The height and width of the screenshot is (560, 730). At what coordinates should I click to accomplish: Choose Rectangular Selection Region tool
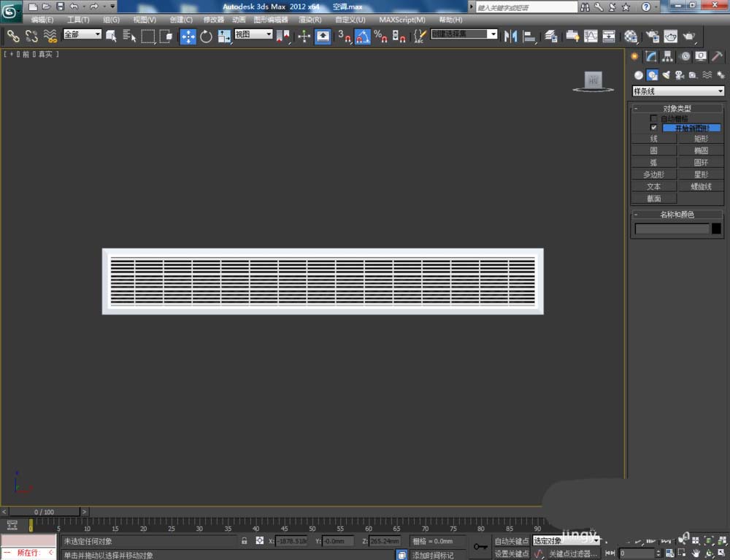click(148, 36)
